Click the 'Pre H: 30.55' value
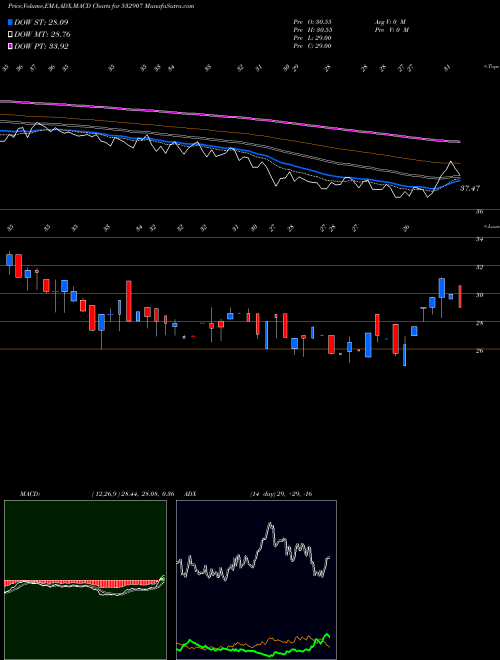The width and height of the screenshot is (500, 660). pos(313,30)
